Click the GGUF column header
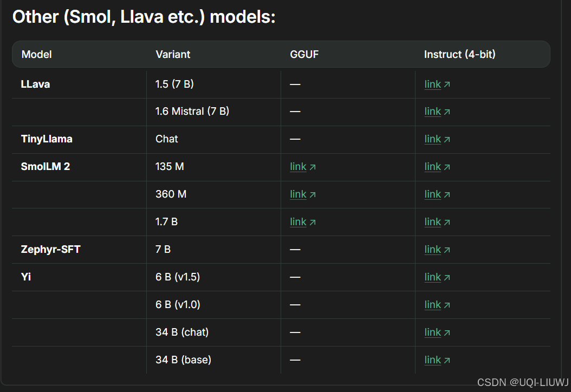571x392 pixels. tap(304, 54)
